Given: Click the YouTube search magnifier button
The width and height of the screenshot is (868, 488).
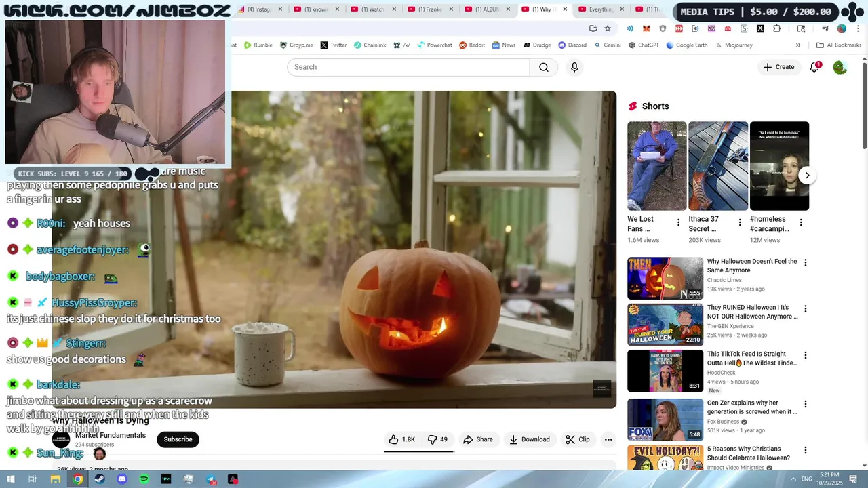Looking at the screenshot, I should tap(544, 67).
